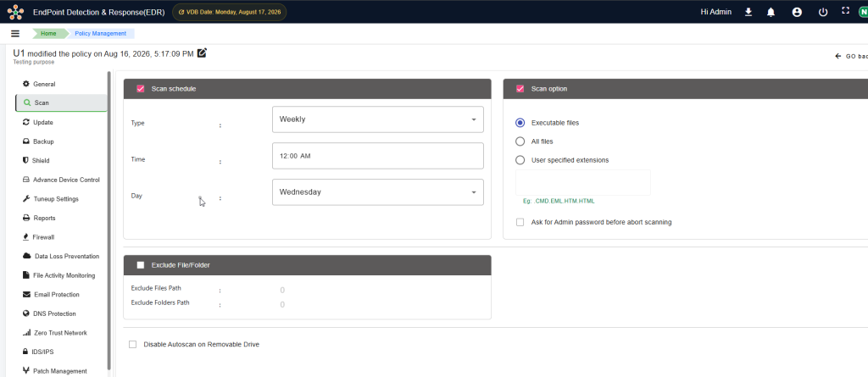
Task: Click the Hi Admin label
Action: point(715,12)
